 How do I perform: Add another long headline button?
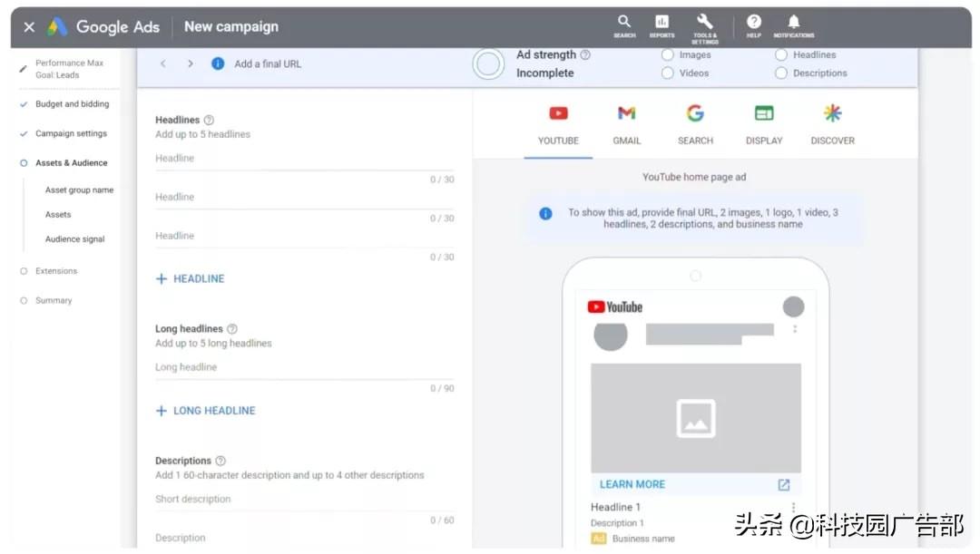pos(206,411)
